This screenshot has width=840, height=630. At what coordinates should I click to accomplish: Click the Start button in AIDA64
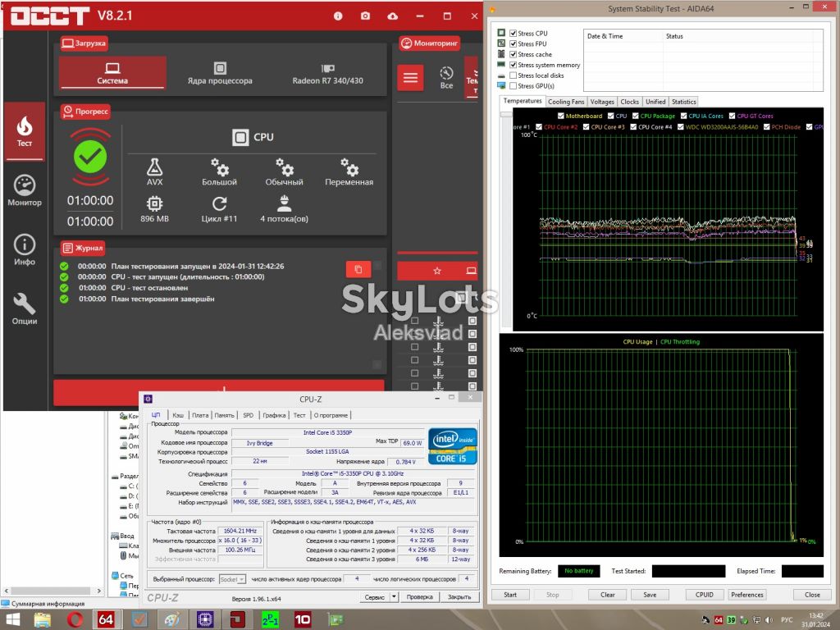pos(510,595)
